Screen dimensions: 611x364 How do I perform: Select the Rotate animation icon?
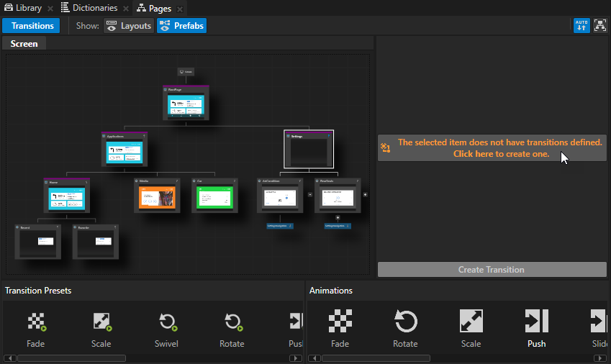[405, 322]
